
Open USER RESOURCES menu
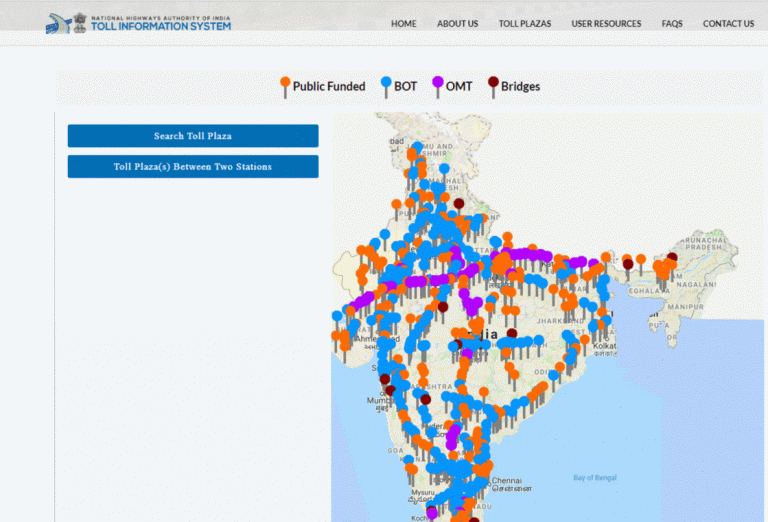point(606,24)
